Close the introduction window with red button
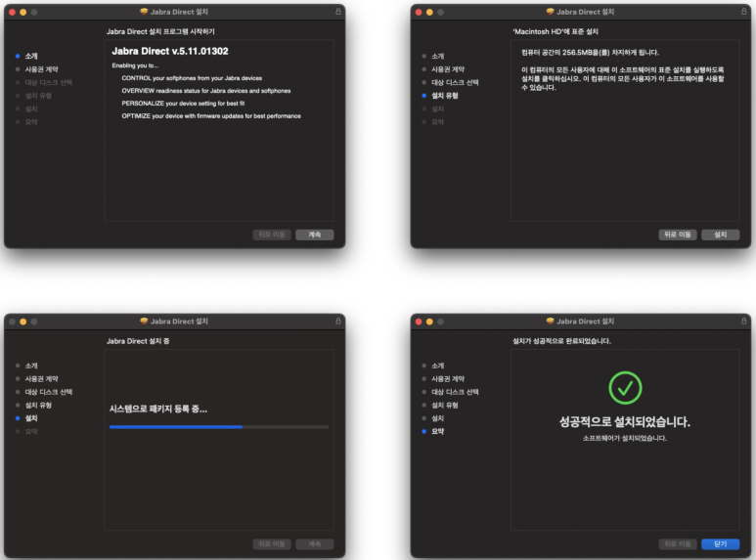756x560 pixels. (x=12, y=12)
